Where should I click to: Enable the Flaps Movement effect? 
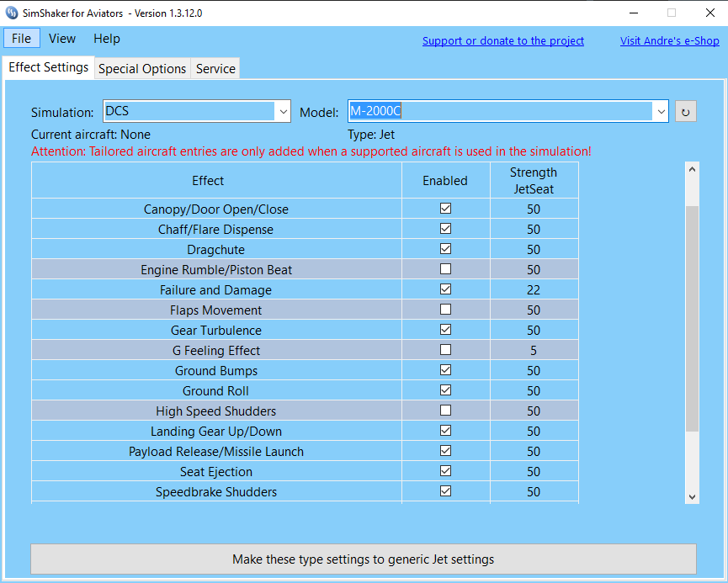click(445, 310)
